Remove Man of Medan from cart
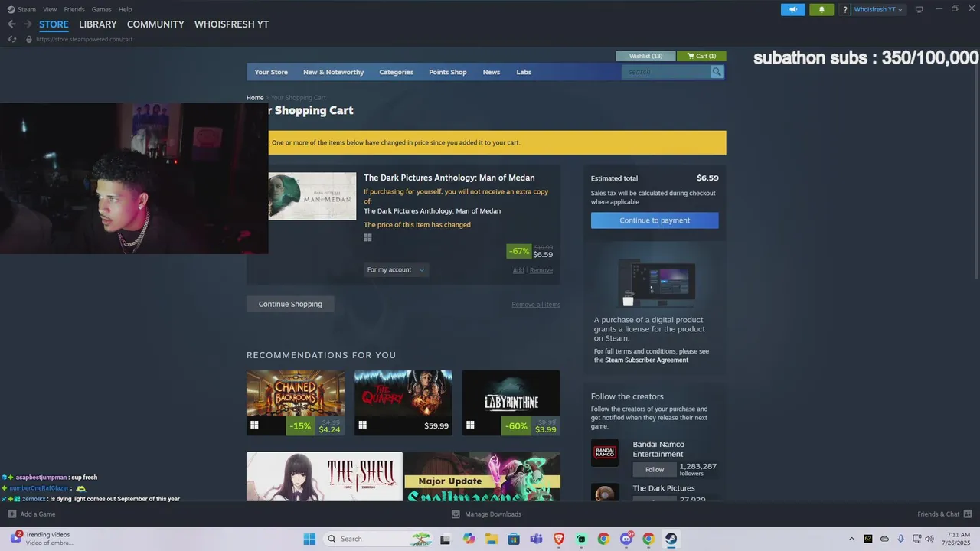Image resolution: width=980 pixels, height=551 pixels. pyautogui.click(x=541, y=270)
